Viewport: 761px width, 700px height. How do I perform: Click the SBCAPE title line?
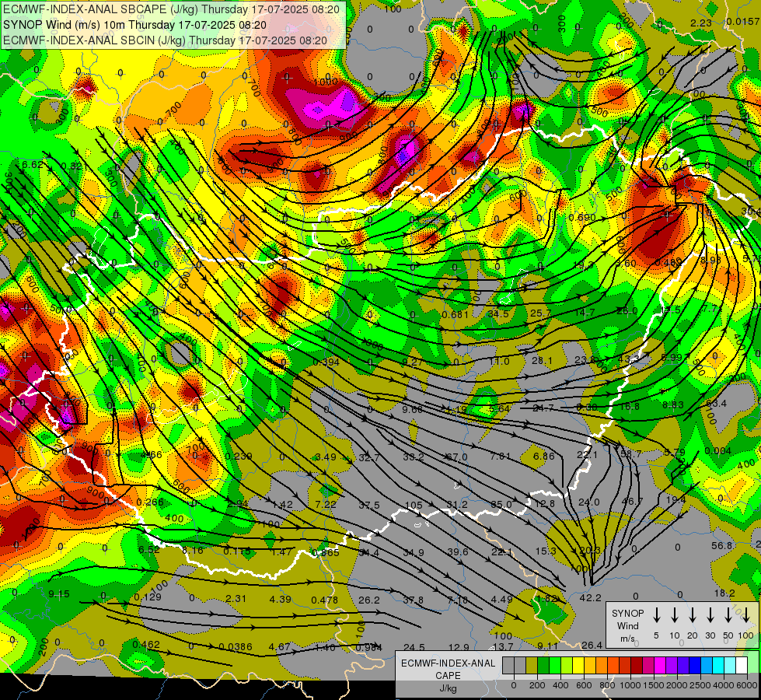(x=171, y=9)
